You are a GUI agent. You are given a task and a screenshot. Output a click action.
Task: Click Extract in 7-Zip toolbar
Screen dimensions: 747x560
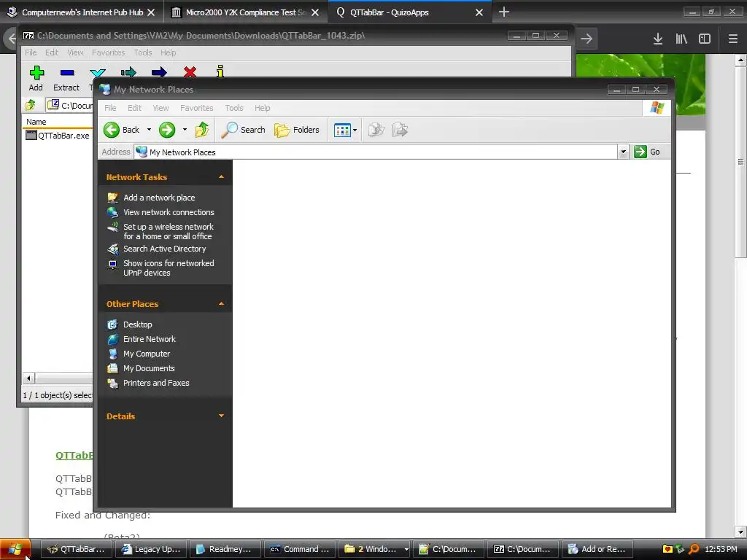point(66,79)
